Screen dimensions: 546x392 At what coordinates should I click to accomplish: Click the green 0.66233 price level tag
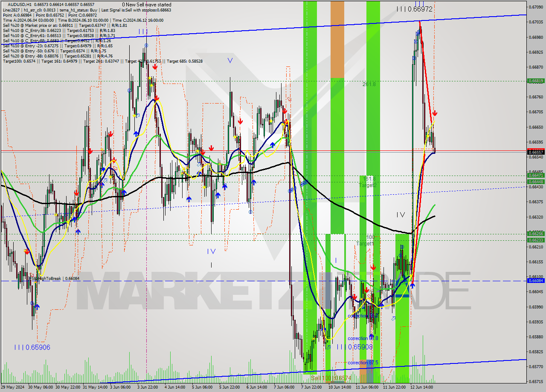click(x=536, y=240)
